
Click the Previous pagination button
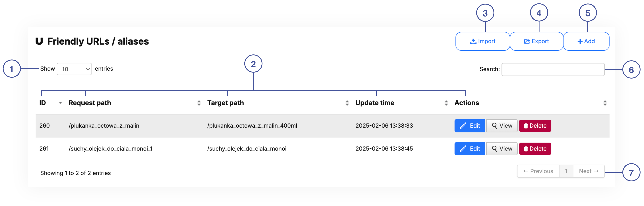pyautogui.click(x=538, y=171)
